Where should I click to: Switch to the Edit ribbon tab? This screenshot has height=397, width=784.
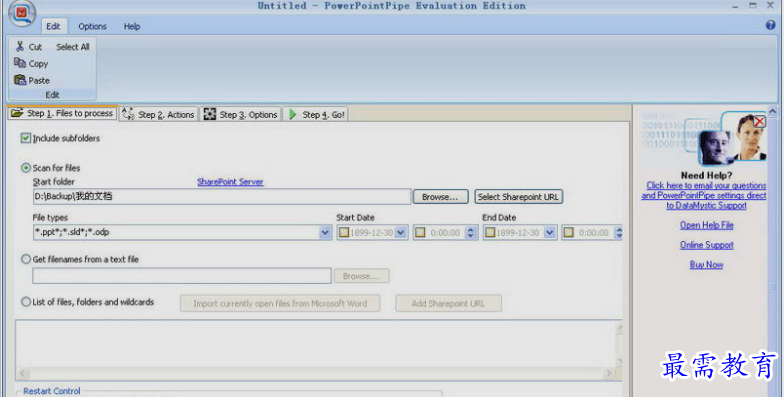[53, 26]
